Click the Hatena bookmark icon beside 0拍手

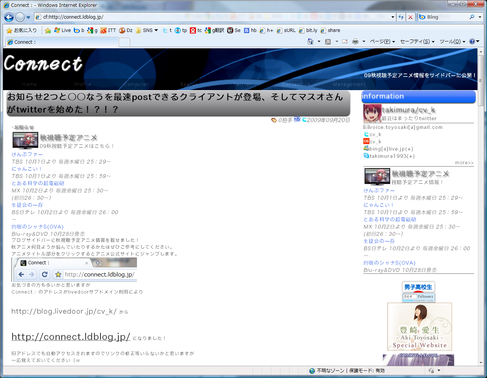(297, 119)
